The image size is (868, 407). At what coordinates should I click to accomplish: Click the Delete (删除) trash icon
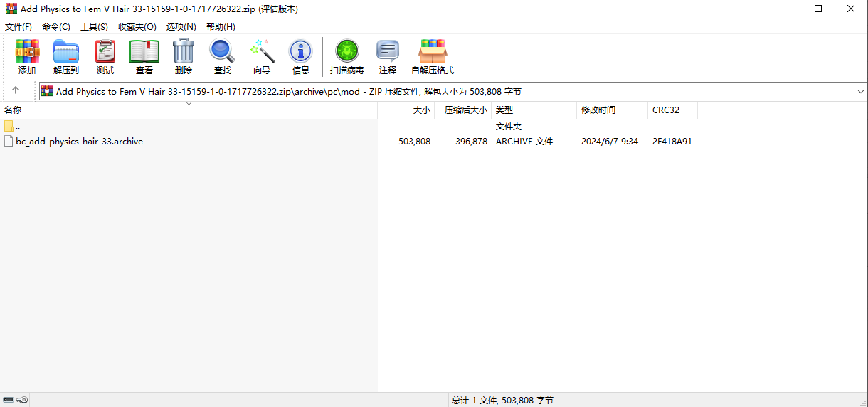(x=184, y=57)
